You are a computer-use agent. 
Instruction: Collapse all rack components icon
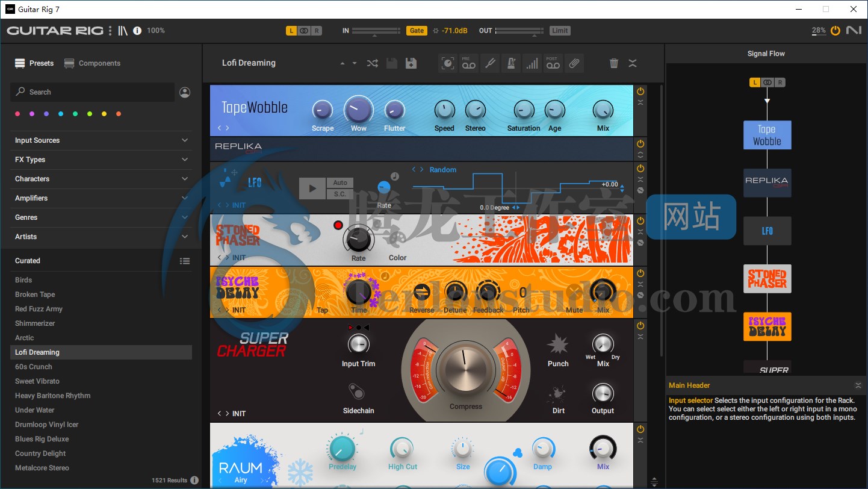(633, 63)
